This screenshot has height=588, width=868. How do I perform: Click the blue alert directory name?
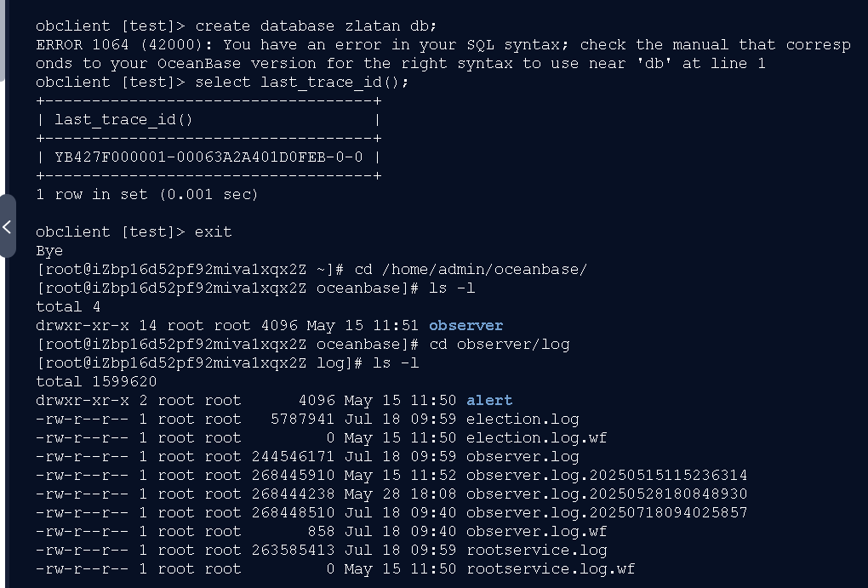point(489,400)
